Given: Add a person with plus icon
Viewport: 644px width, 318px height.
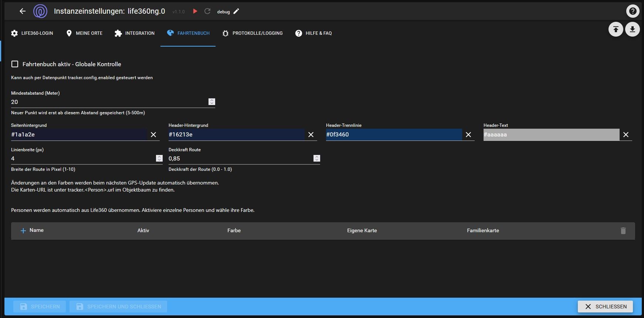Looking at the screenshot, I should [23, 230].
